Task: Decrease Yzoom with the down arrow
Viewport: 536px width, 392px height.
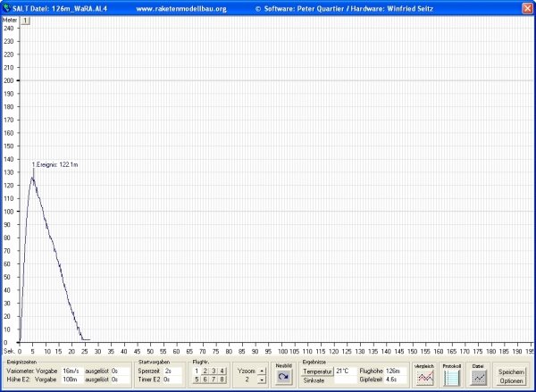Action: [x=262, y=380]
